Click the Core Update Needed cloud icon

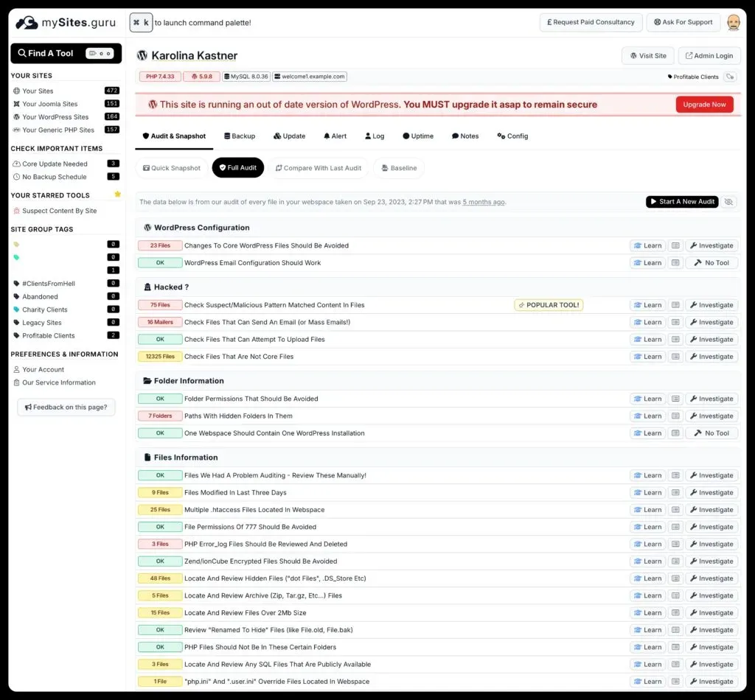click(x=16, y=164)
